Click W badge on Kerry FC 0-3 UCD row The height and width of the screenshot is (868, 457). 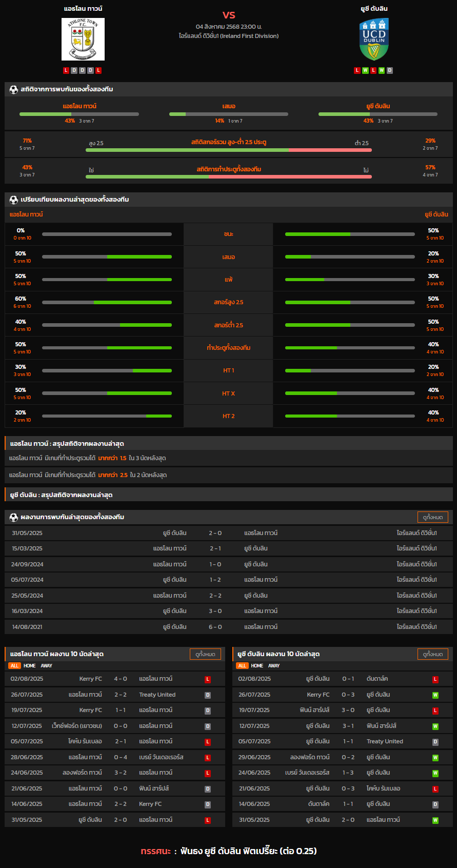click(435, 695)
